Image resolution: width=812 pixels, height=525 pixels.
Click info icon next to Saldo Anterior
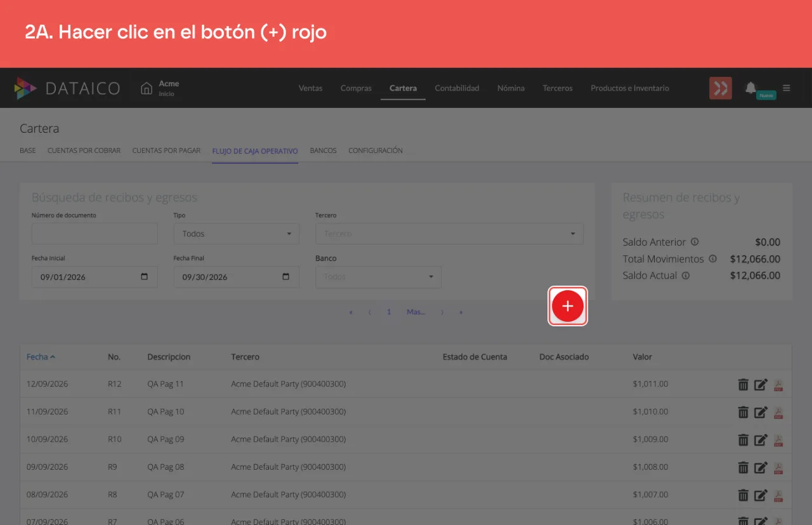[695, 242]
